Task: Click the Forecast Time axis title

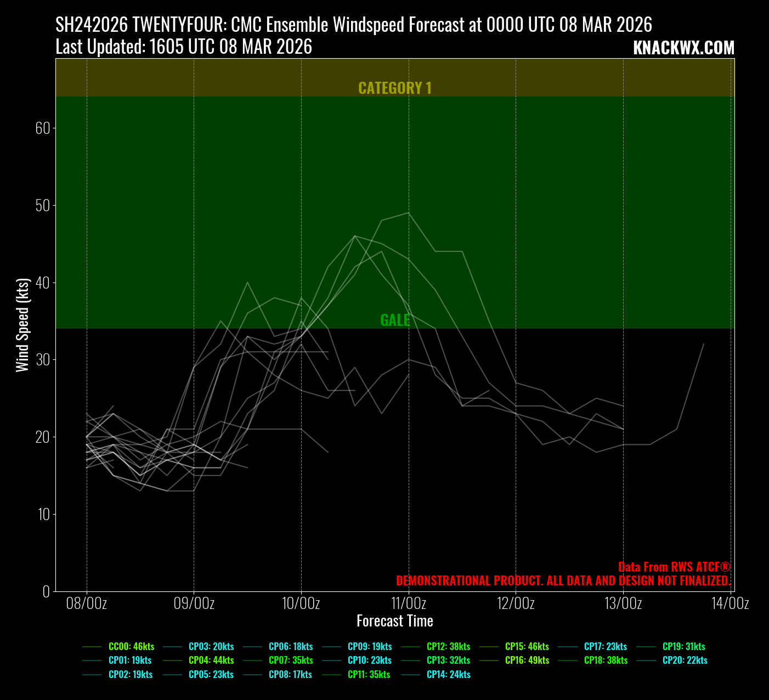Action: pos(394,621)
